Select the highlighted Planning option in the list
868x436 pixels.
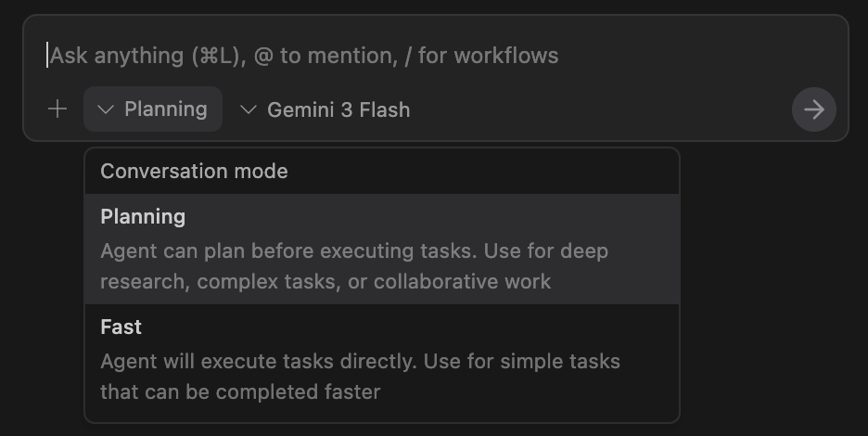381,249
